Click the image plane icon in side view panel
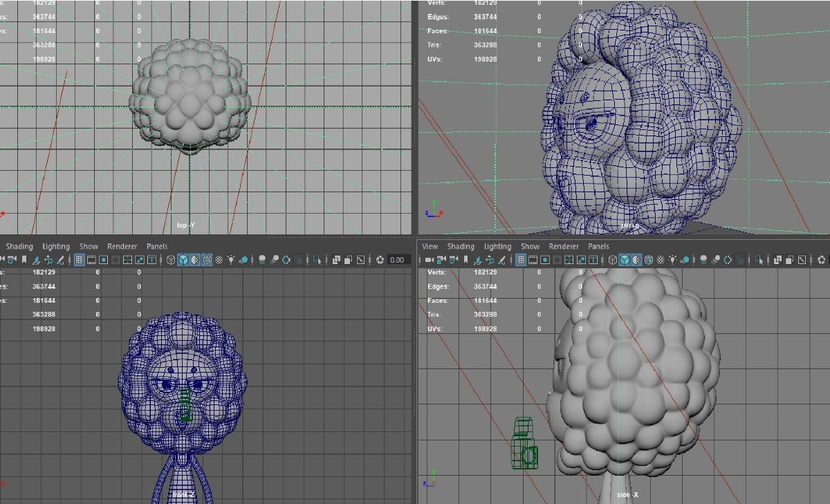 [479, 260]
